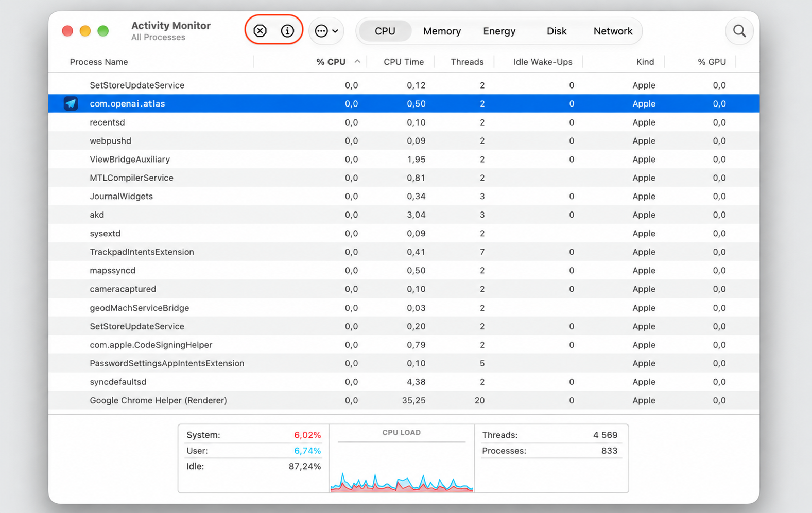Image resolution: width=812 pixels, height=513 pixels.
Task: Click the search magnifier icon
Action: pos(739,31)
